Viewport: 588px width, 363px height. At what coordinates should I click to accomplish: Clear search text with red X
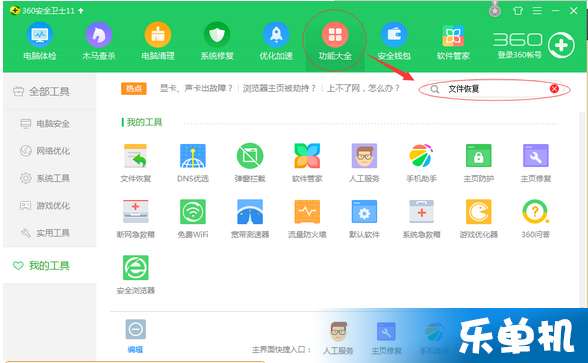point(554,88)
